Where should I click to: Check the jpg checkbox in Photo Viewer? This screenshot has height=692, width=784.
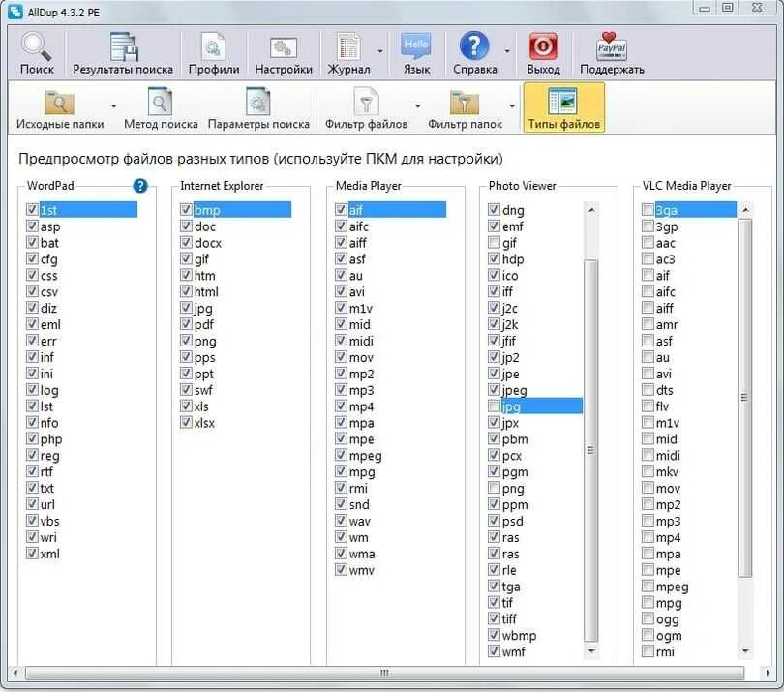tap(494, 406)
